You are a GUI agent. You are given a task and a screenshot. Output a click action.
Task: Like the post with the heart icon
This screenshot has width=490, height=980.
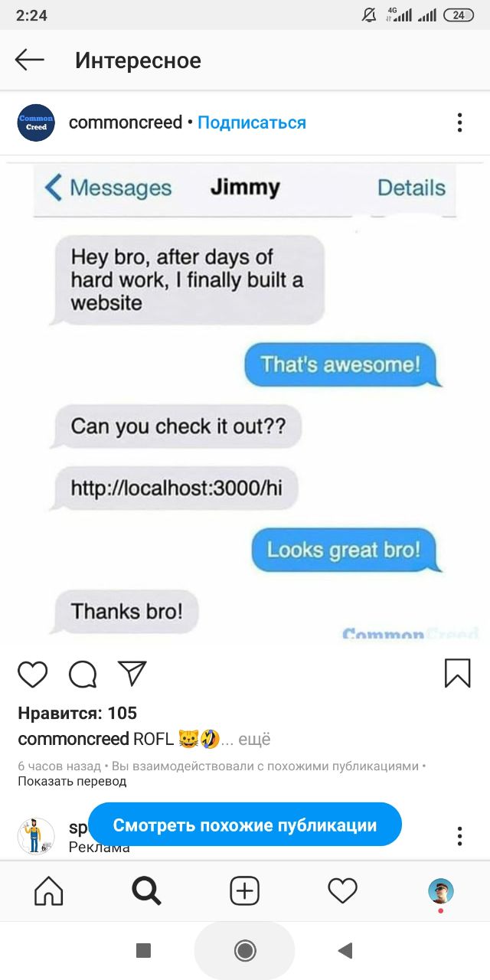(32, 674)
